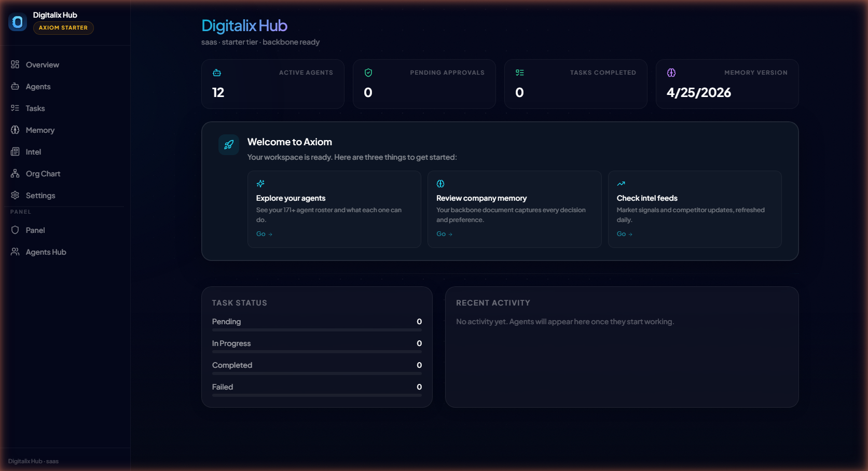Click the rocket icon beside Welcome to Axiom
868x471 pixels.
(229, 145)
